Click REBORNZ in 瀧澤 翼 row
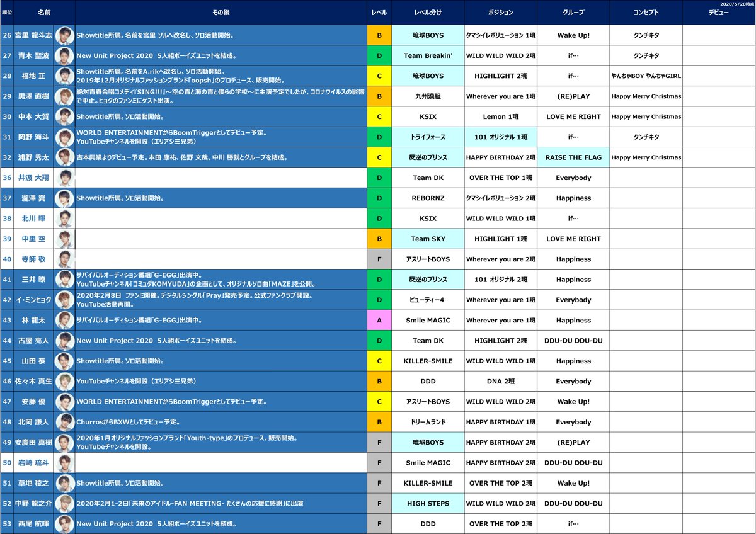The width and height of the screenshot is (756, 534). click(x=428, y=198)
